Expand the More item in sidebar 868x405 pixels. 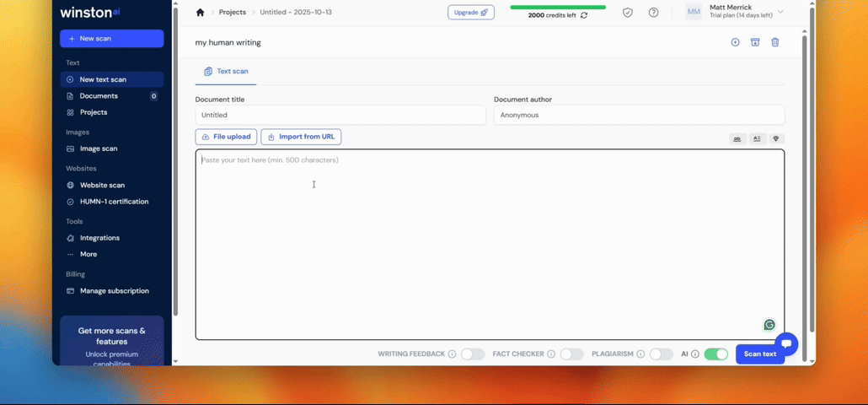(112, 254)
